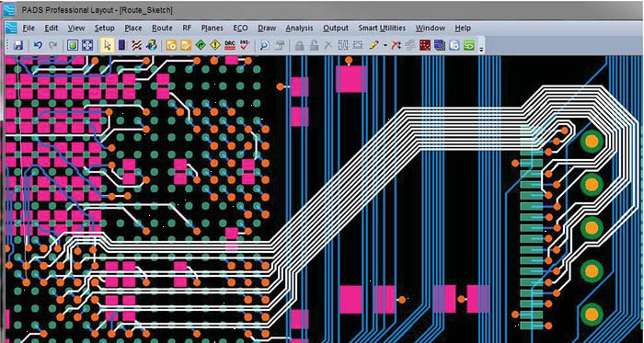Image resolution: width=644 pixels, height=343 pixels.
Task: Click the pencil highlight tool icon
Action: (374, 45)
